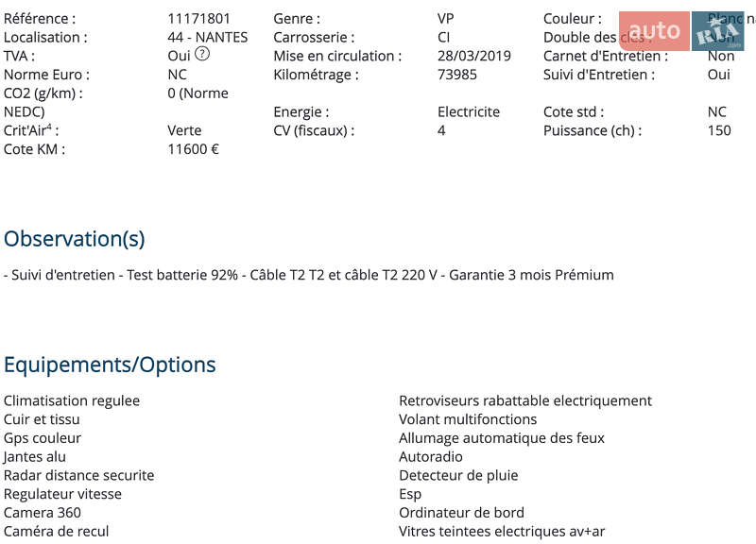The height and width of the screenshot is (544, 756).
Task: Click the Observation(s) heading
Action: pyautogui.click(x=75, y=239)
